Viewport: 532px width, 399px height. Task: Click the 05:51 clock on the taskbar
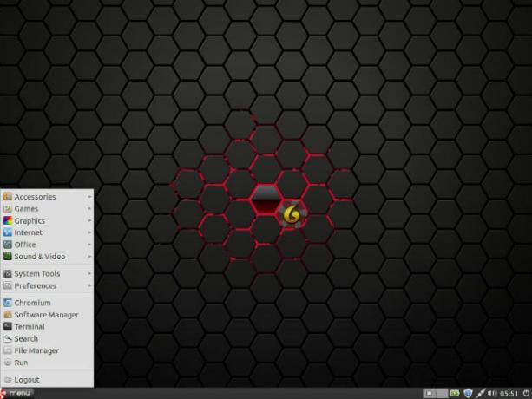(509, 394)
